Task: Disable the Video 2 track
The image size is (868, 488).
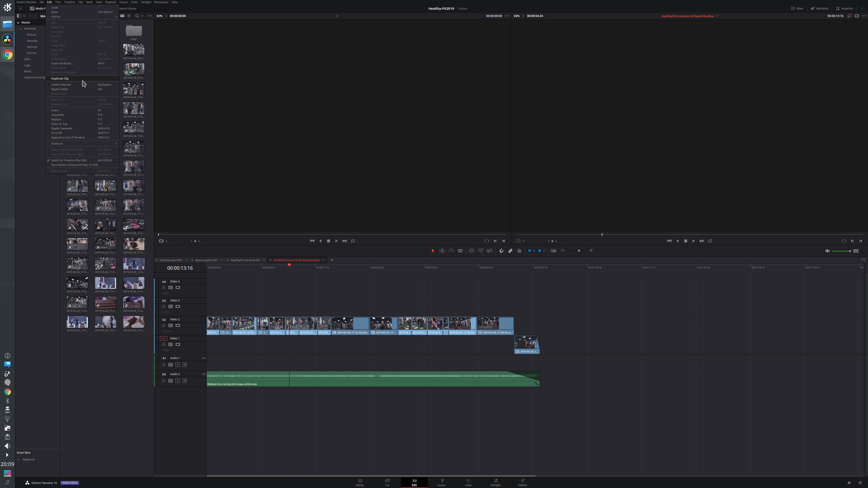Action: click(178, 326)
